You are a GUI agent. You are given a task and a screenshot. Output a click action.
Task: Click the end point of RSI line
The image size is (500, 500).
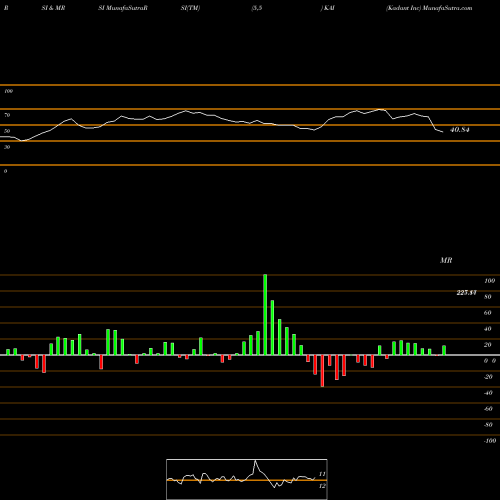coord(443,132)
